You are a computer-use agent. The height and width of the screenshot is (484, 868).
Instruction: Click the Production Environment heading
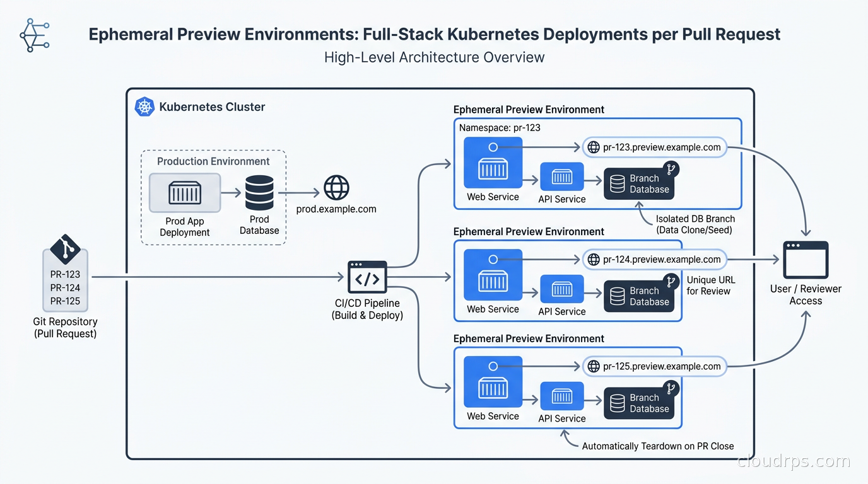point(213,161)
